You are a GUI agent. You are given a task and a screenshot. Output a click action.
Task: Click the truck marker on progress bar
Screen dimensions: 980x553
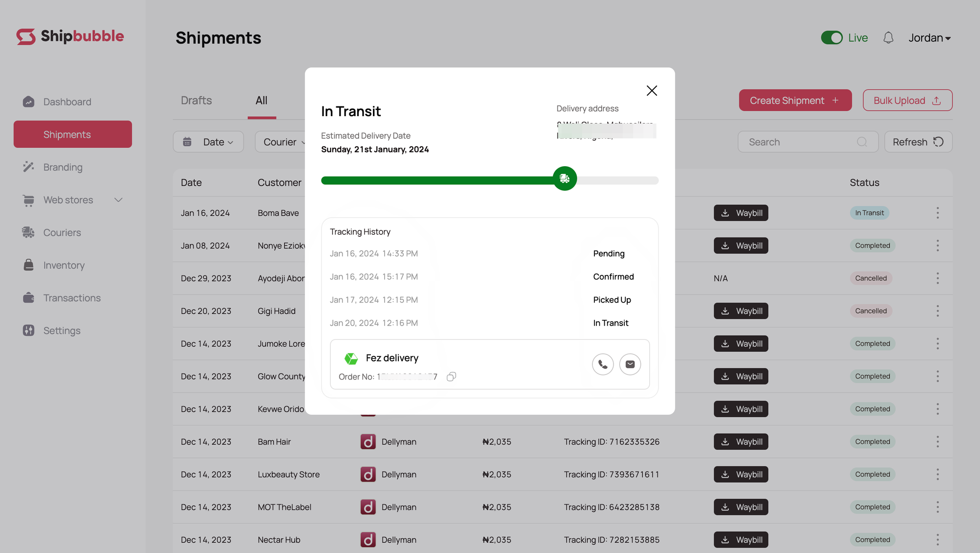(564, 179)
